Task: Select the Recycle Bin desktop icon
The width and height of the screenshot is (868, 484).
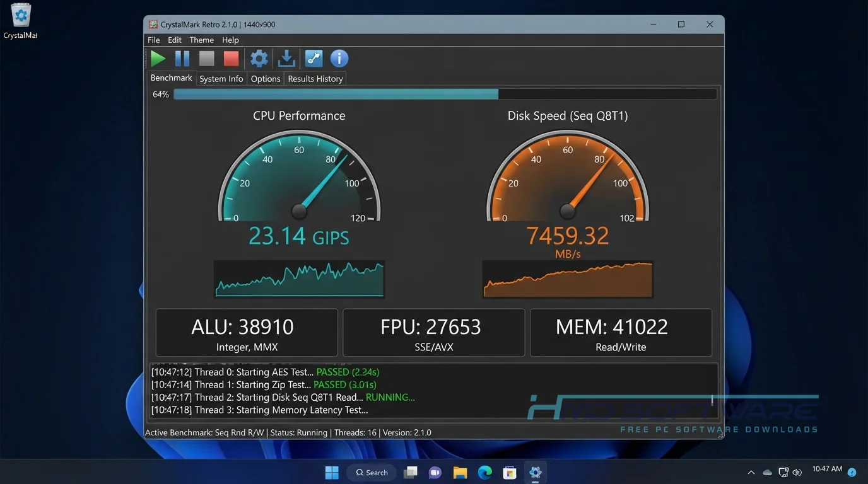Action: tap(21, 21)
